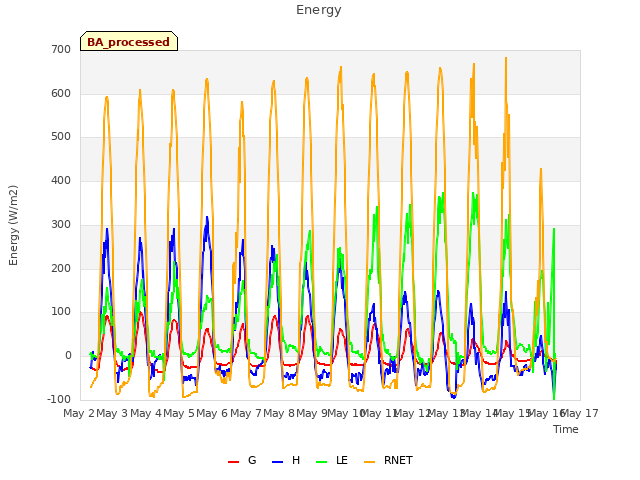This screenshot has height=480, width=640.
Task: Select the H legend label
Action: click(296, 460)
